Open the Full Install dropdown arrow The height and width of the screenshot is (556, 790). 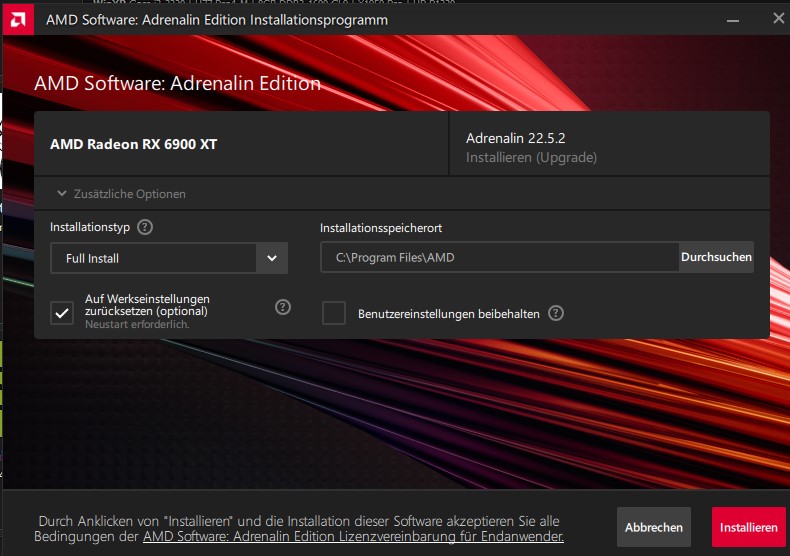[x=272, y=258]
